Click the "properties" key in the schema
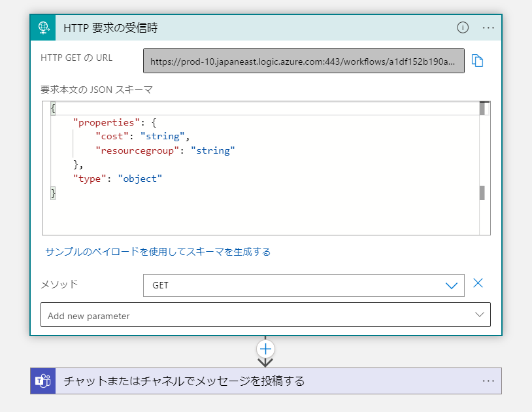This screenshot has width=532, height=412. coord(106,122)
